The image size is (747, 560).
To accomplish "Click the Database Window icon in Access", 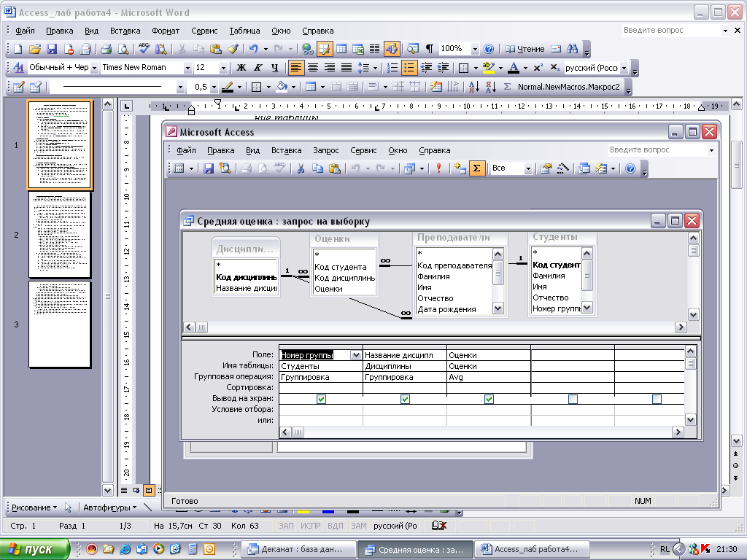I will (x=584, y=168).
